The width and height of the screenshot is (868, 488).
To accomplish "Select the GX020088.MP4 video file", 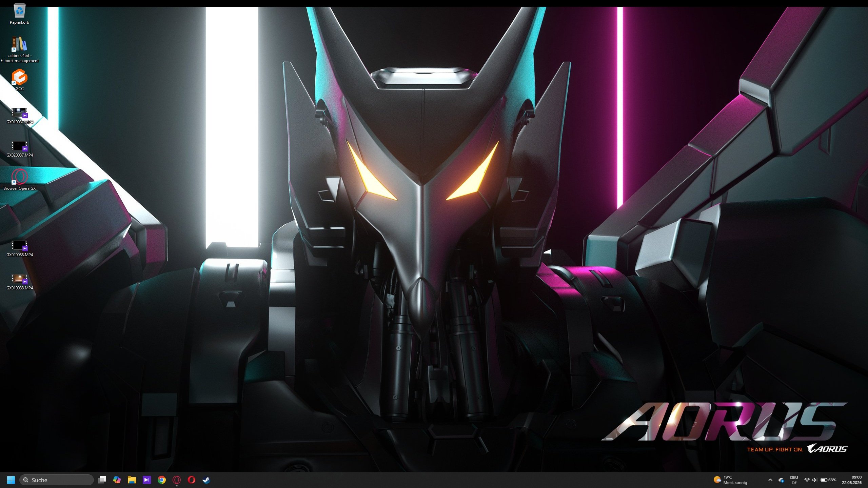I will pos(19,248).
